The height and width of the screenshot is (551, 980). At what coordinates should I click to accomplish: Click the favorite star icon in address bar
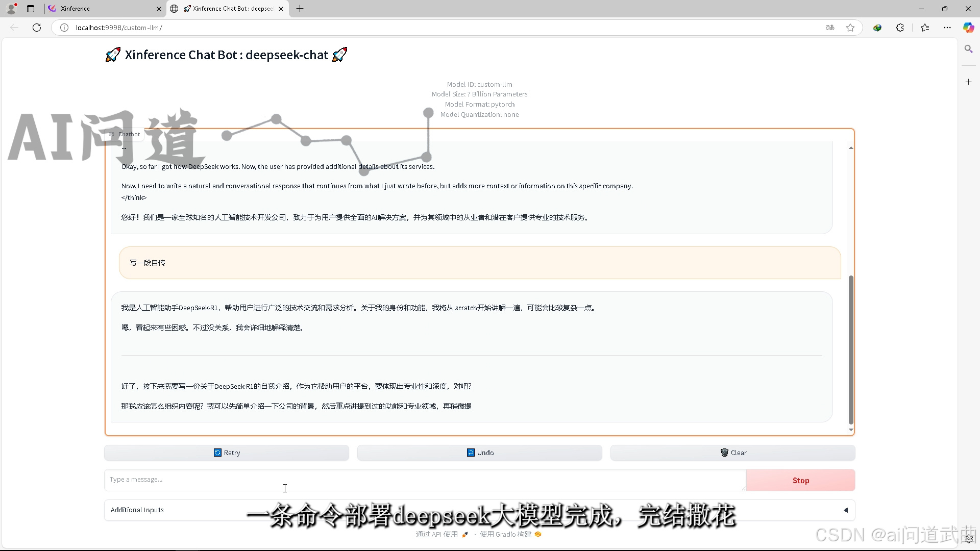click(850, 28)
